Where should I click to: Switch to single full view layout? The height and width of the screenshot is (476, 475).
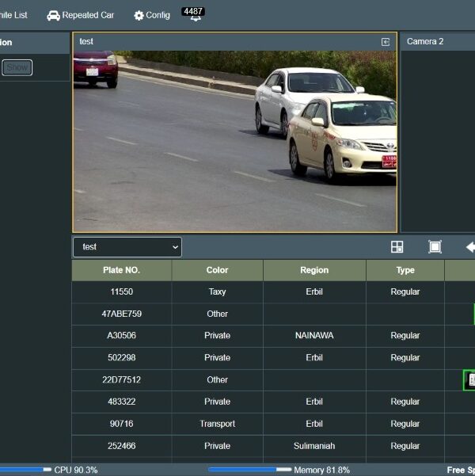click(435, 247)
